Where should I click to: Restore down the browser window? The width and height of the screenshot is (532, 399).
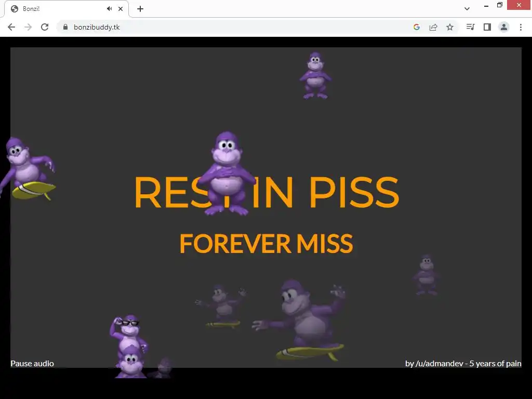click(499, 5)
